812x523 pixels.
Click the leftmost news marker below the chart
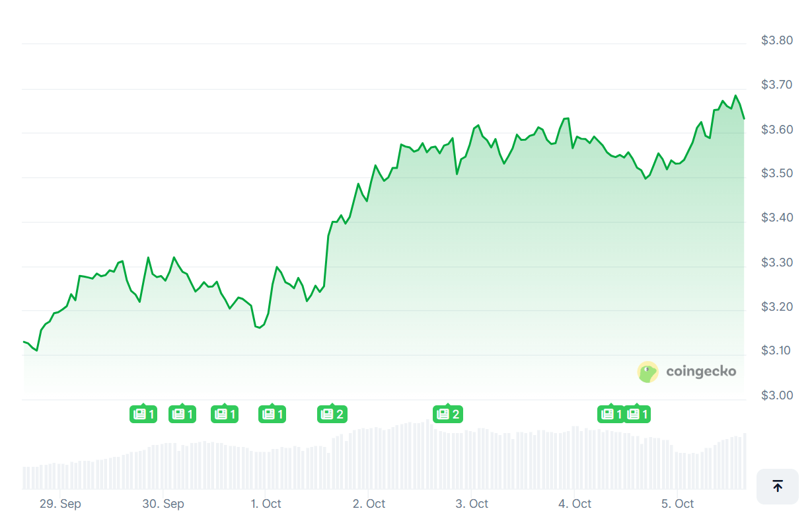pyautogui.click(x=143, y=415)
